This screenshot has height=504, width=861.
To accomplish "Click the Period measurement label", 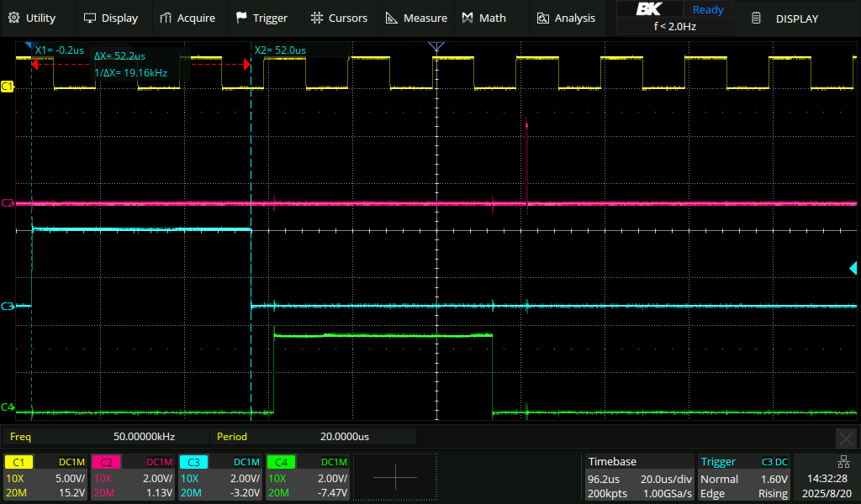I will 232,437.
